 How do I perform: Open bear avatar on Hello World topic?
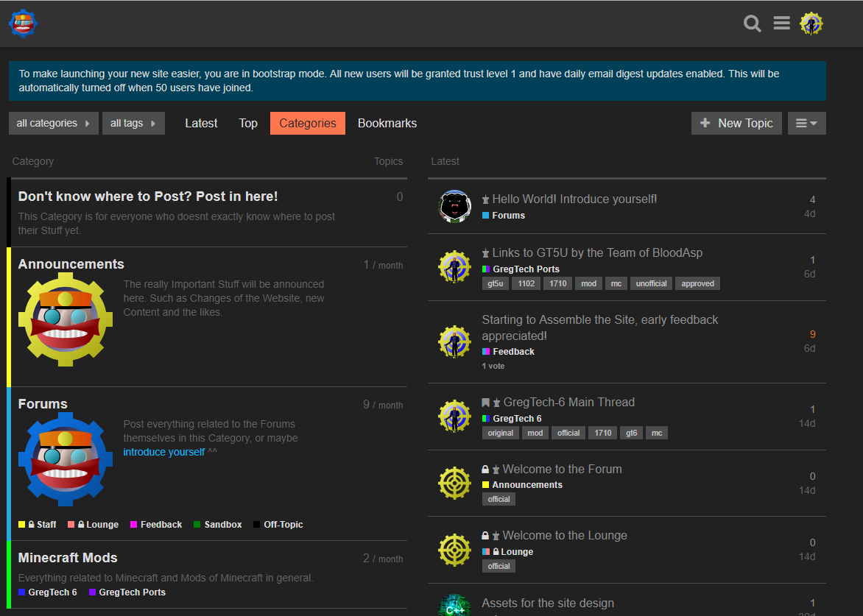(x=454, y=207)
